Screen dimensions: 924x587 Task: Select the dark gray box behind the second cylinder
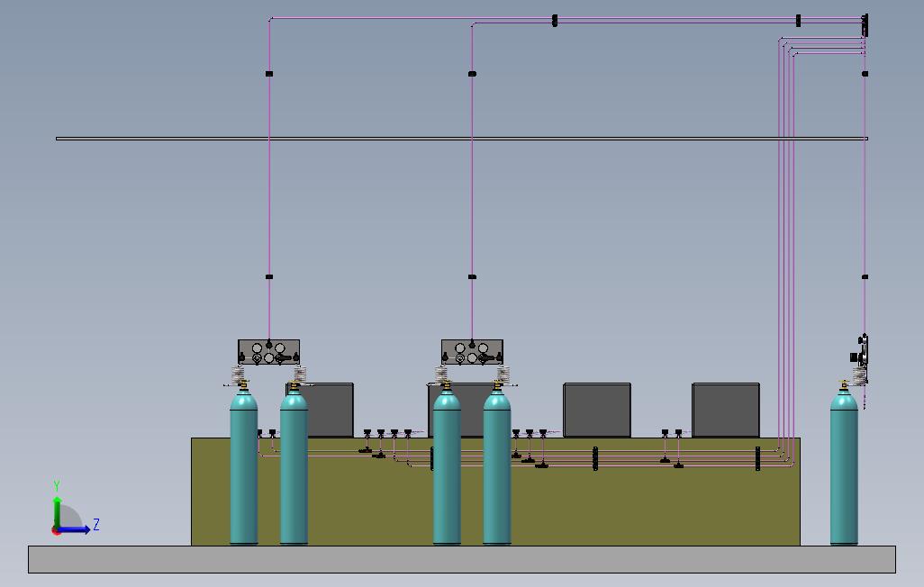pyautogui.click(x=330, y=411)
